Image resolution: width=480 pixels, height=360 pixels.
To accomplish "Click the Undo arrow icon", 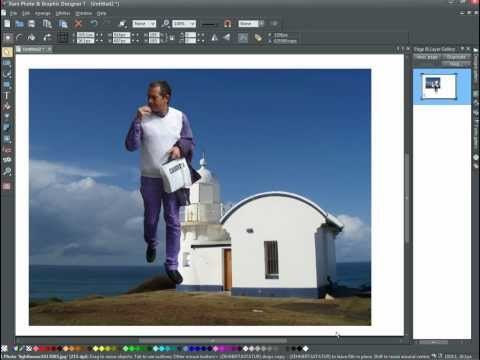I will 94,24.
